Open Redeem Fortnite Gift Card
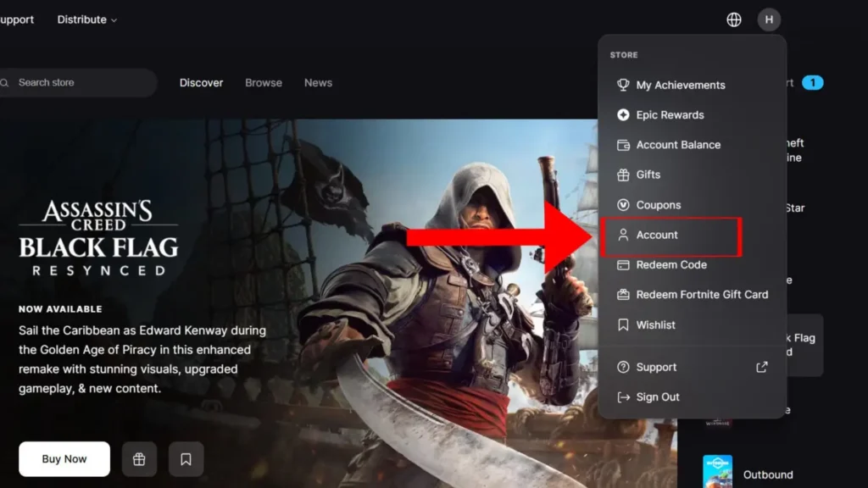This screenshot has height=488, width=868. (x=692, y=294)
